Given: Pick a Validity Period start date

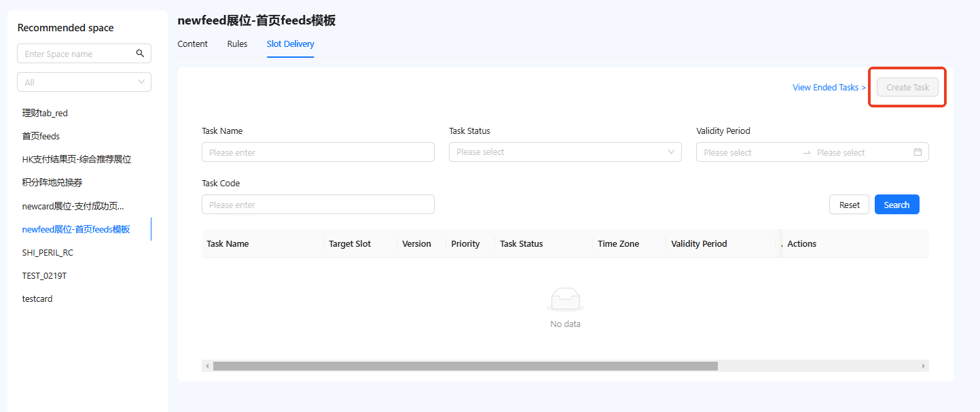Looking at the screenshot, I should point(747,152).
